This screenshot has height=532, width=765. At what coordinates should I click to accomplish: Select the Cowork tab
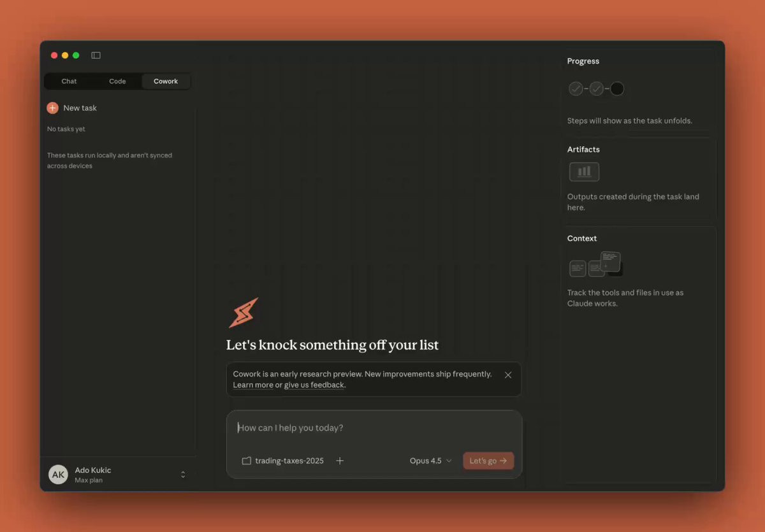[x=166, y=82]
